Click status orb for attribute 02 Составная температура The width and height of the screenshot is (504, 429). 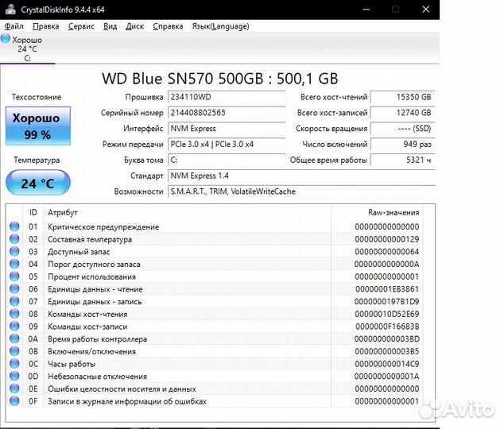(14, 239)
